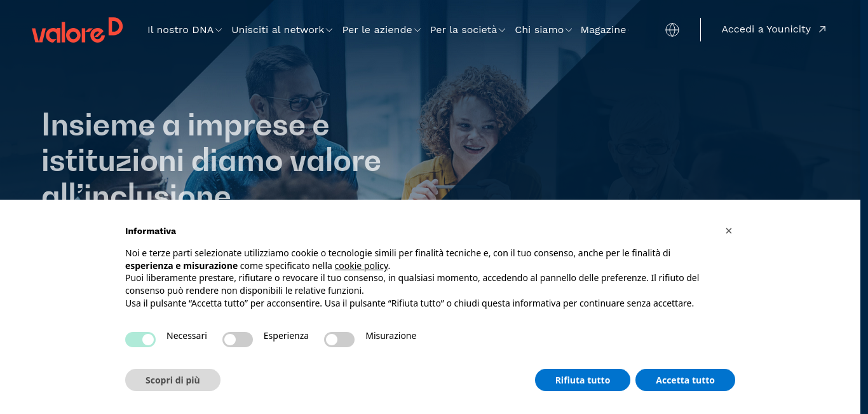This screenshot has width=868, height=414.
Task: Toggle the Necessari cookie switch
Action: (x=140, y=340)
